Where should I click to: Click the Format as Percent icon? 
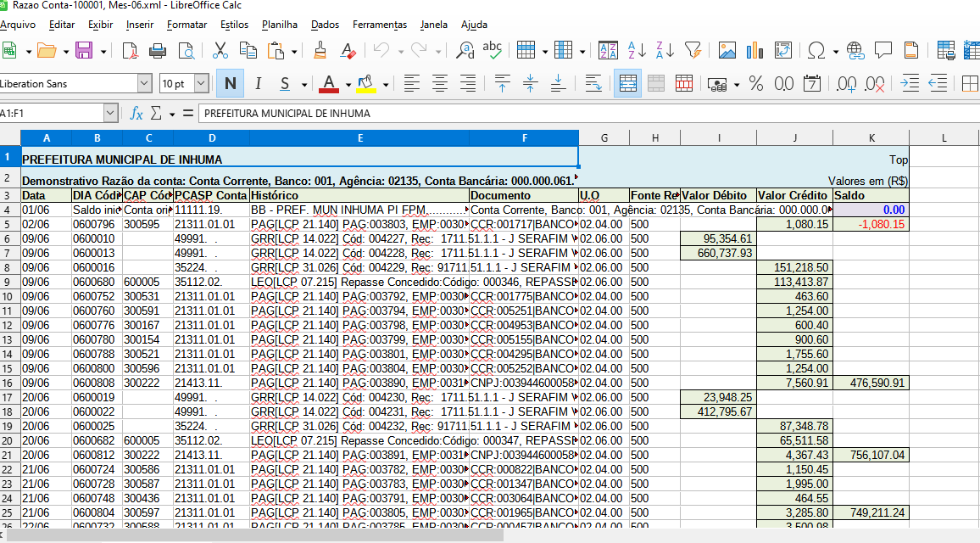tap(756, 84)
